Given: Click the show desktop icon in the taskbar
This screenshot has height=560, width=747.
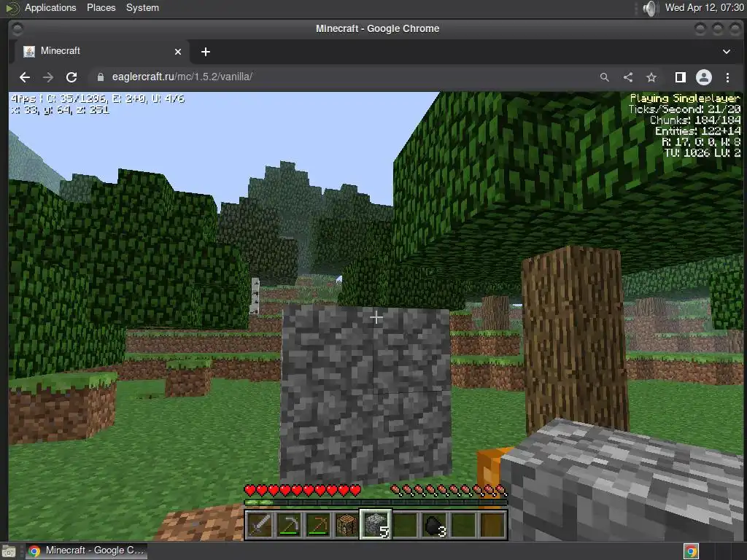Looking at the screenshot, I should [x=9, y=551].
